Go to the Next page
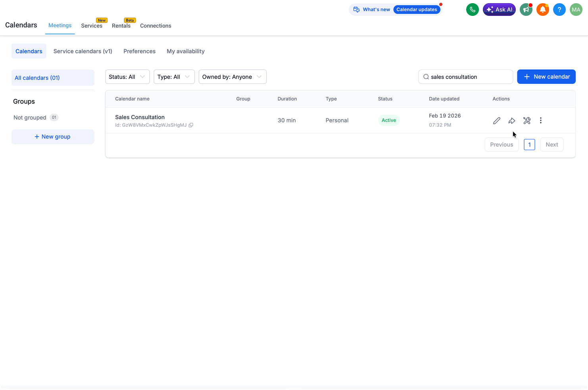The image size is (588, 390). [x=551, y=145]
